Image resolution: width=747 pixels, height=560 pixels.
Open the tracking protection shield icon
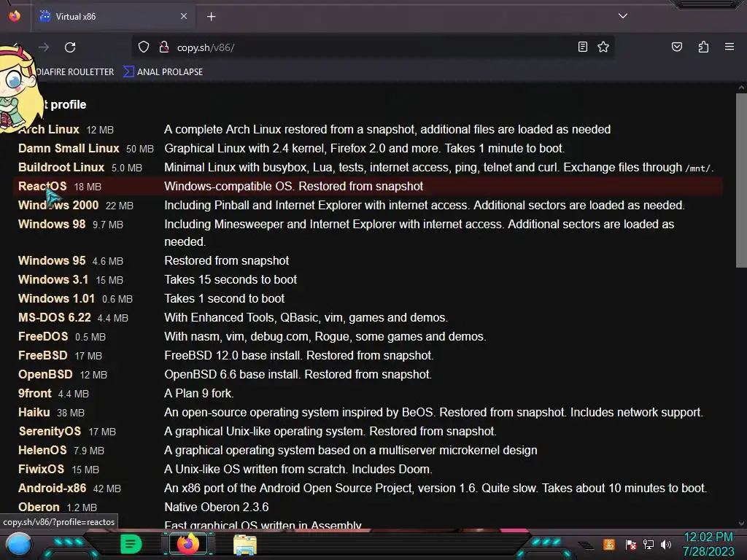pyautogui.click(x=144, y=47)
